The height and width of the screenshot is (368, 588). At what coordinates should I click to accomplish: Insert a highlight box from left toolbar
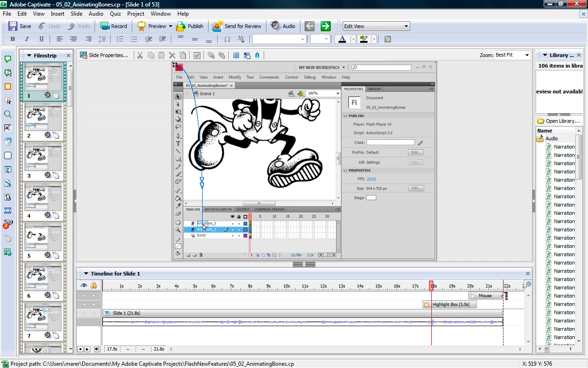click(x=8, y=86)
